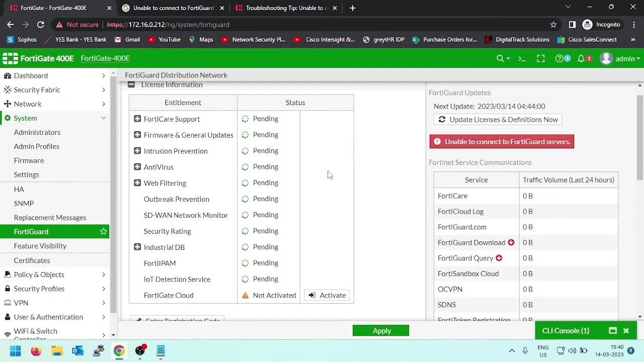Image resolution: width=644 pixels, height=362 pixels.
Task: Click the FortiGuard Query red status icon
Action: tap(499, 258)
